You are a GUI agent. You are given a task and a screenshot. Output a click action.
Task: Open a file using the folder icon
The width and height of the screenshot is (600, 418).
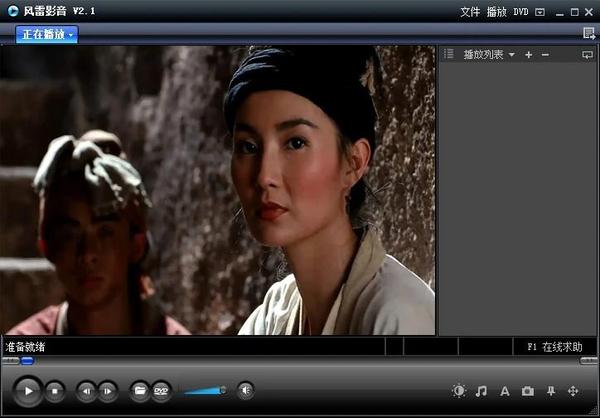pyautogui.click(x=140, y=391)
